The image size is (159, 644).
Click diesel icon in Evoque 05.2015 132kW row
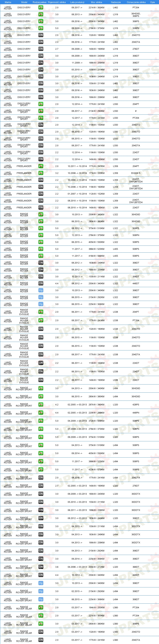click(41, 329)
